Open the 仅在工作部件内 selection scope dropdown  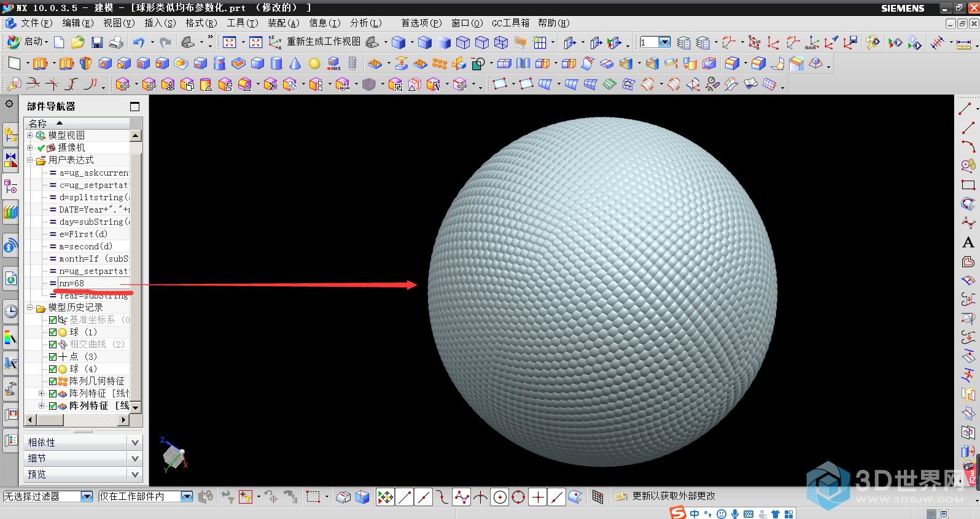coord(187,496)
